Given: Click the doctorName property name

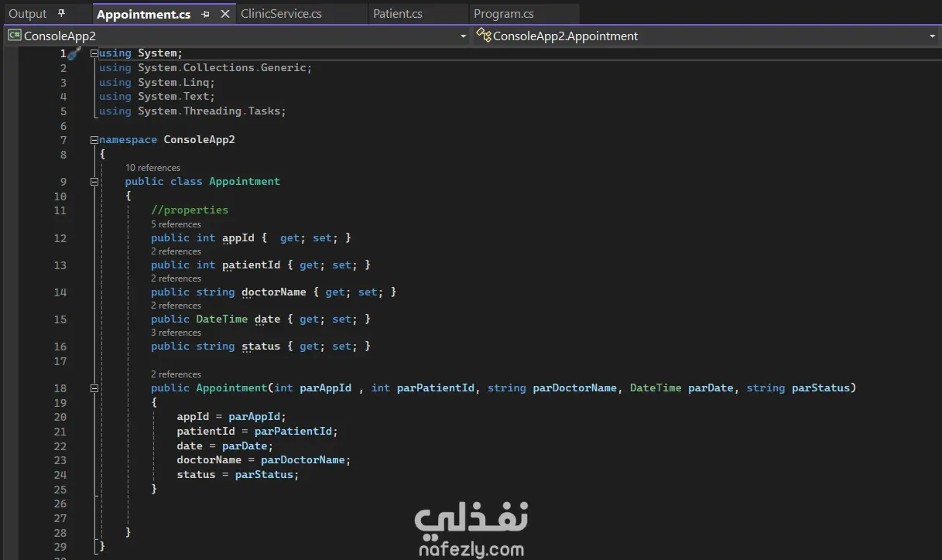Looking at the screenshot, I should pos(274,292).
